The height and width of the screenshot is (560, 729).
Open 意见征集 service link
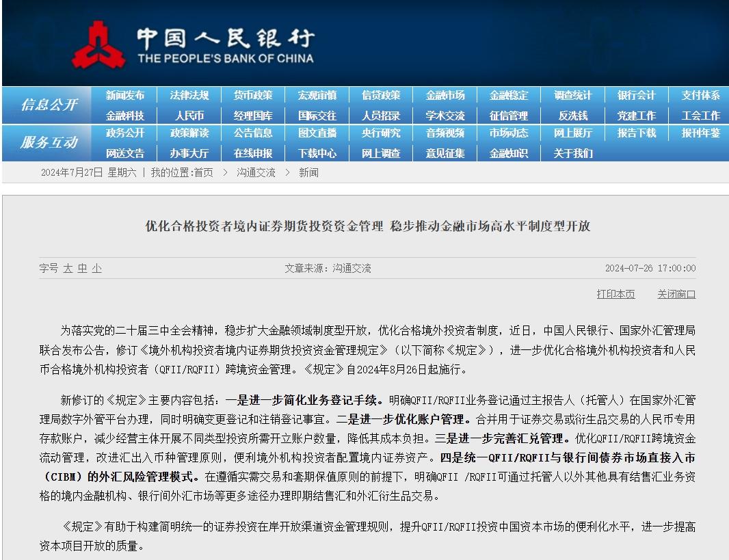[445, 153]
